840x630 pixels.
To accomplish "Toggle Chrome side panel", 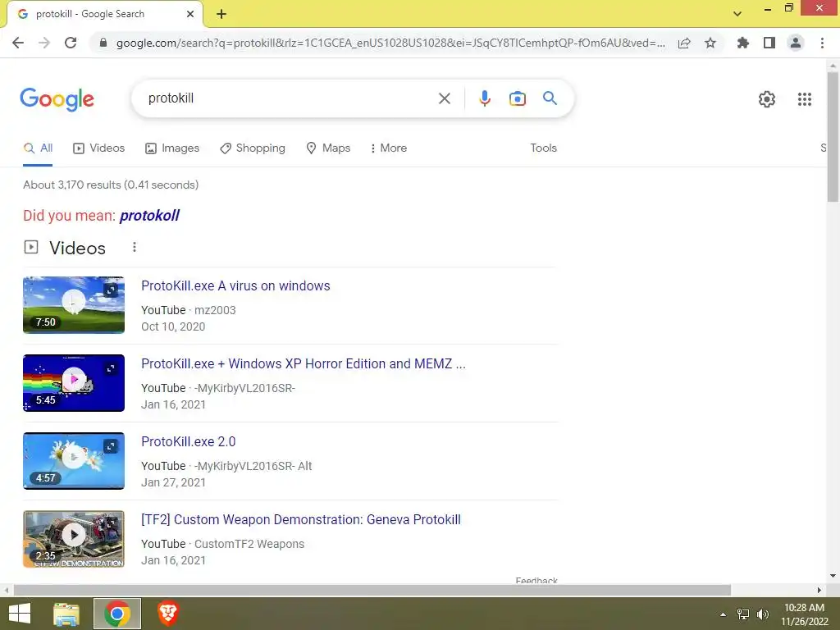I will pos(769,43).
